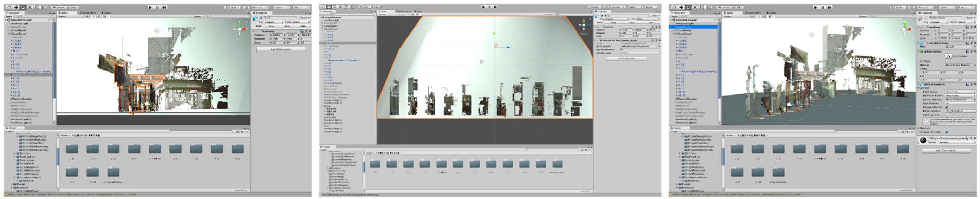Screen dimensions: 980x199
Task: Open the Asset Store tab in the right window
Action: pyautogui.click(x=753, y=12)
